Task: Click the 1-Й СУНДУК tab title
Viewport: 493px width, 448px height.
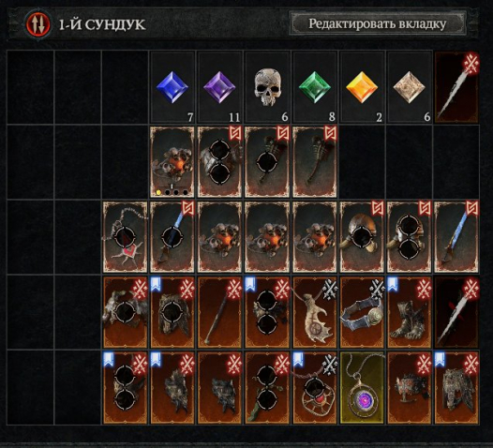Action: click(102, 24)
